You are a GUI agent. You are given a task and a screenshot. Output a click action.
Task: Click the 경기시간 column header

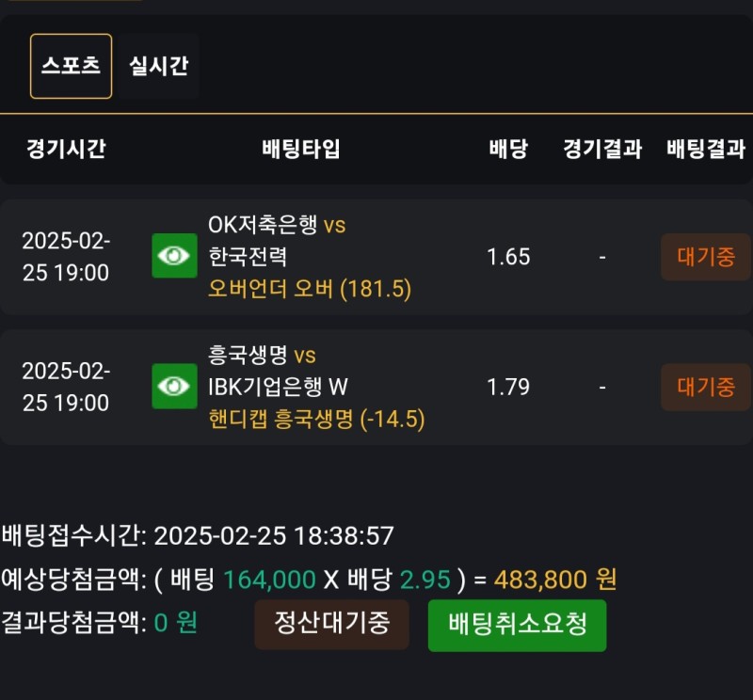(66, 149)
